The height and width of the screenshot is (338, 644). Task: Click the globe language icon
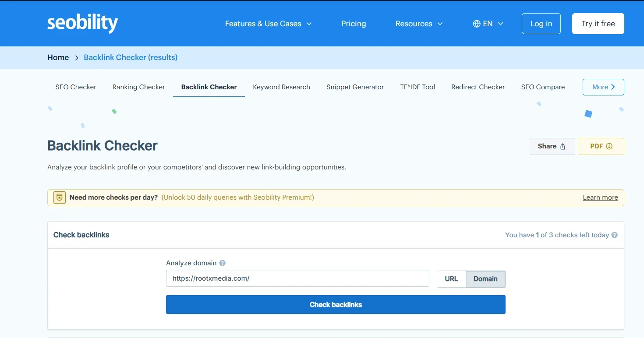coord(477,24)
